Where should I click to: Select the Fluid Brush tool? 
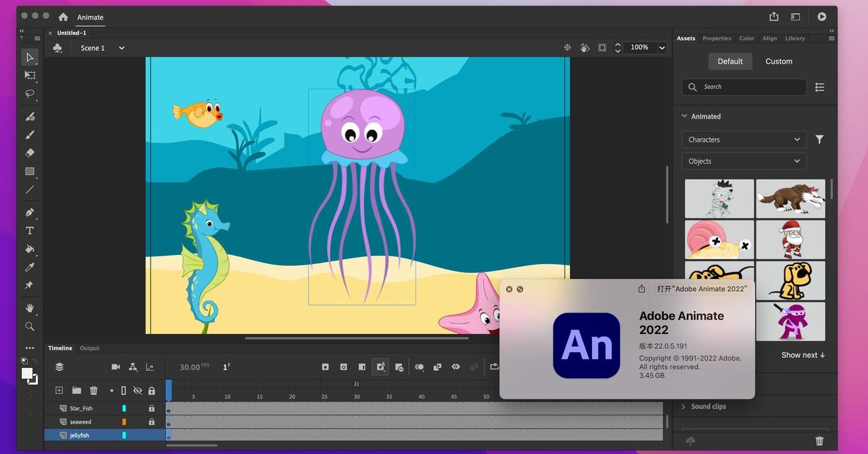coord(30,117)
